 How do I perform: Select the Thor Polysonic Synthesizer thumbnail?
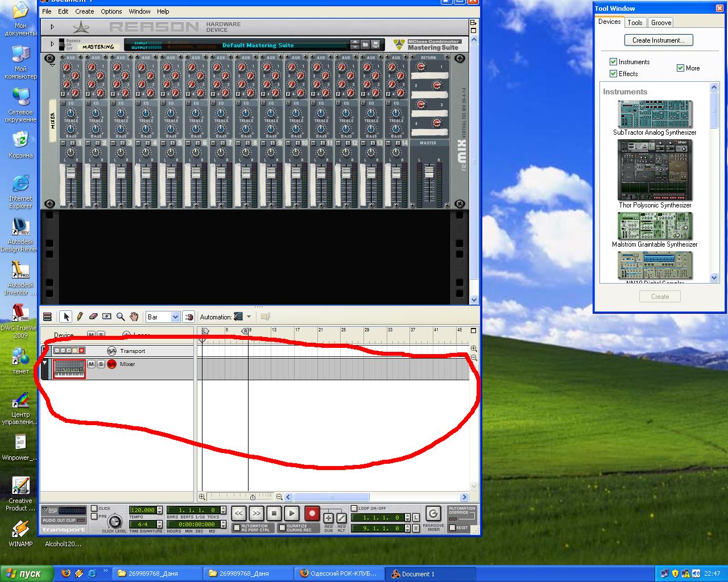(x=655, y=169)
